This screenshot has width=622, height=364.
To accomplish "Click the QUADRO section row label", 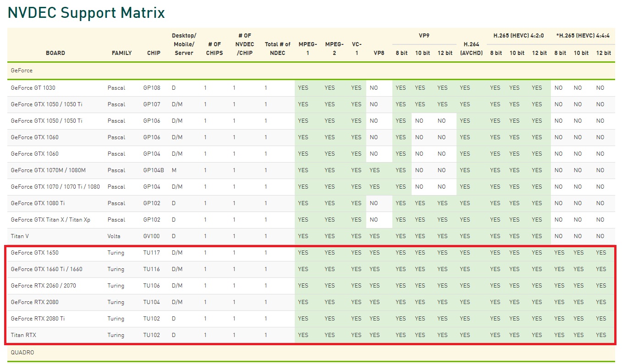I will click(22, 353).
